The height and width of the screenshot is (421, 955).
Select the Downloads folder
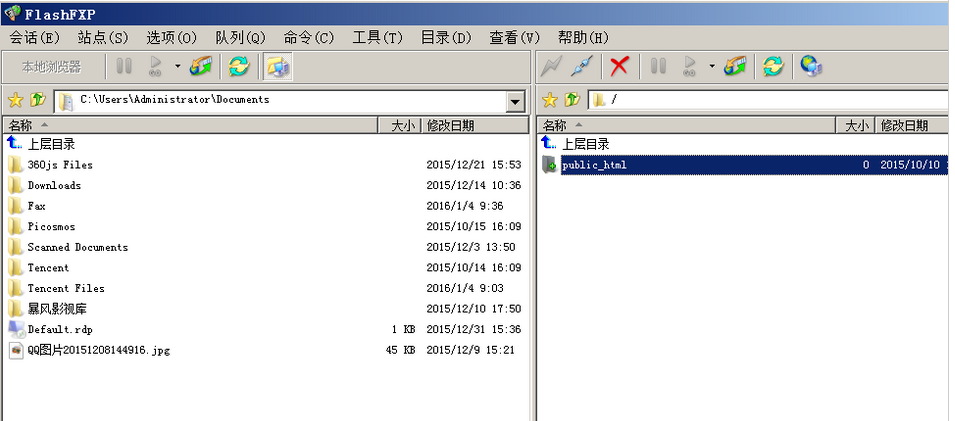54,185
